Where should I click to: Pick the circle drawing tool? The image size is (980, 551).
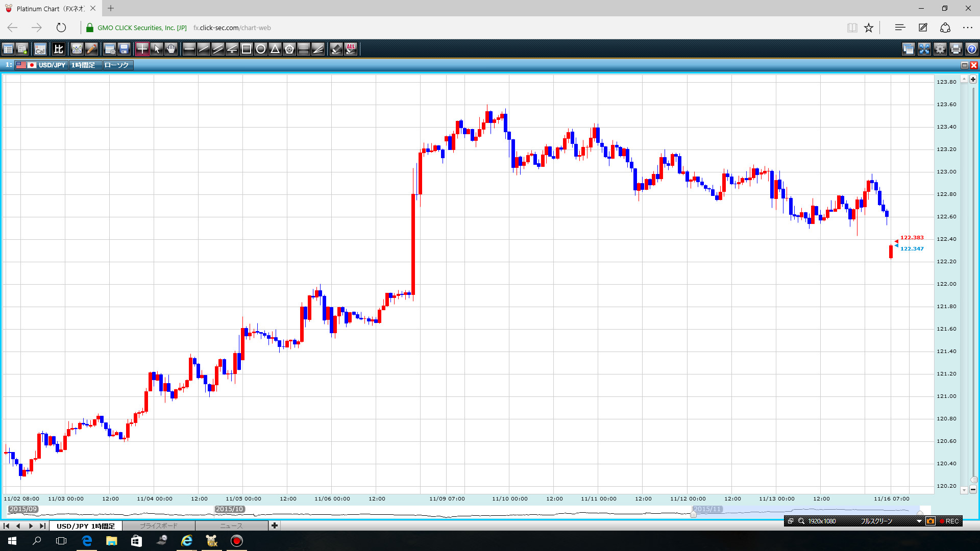(x=261, y=49)
